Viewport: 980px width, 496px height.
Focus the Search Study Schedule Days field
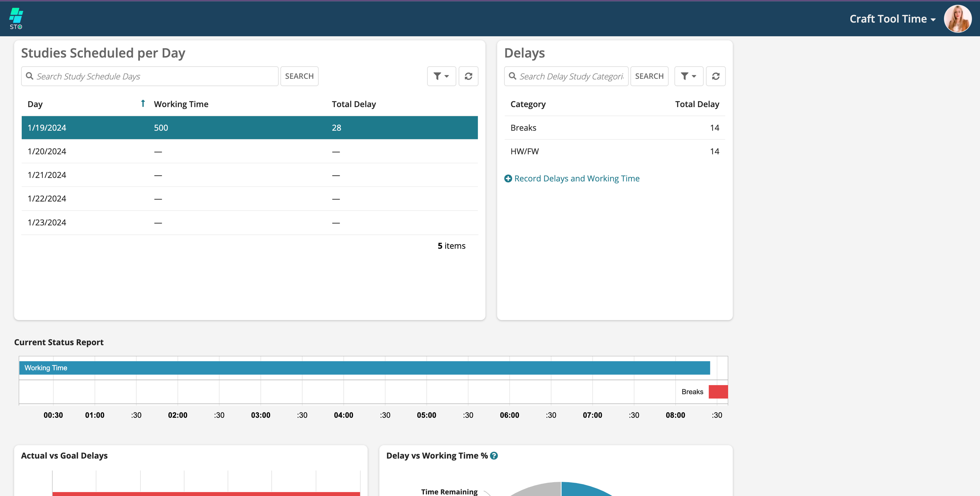(150, 76)
